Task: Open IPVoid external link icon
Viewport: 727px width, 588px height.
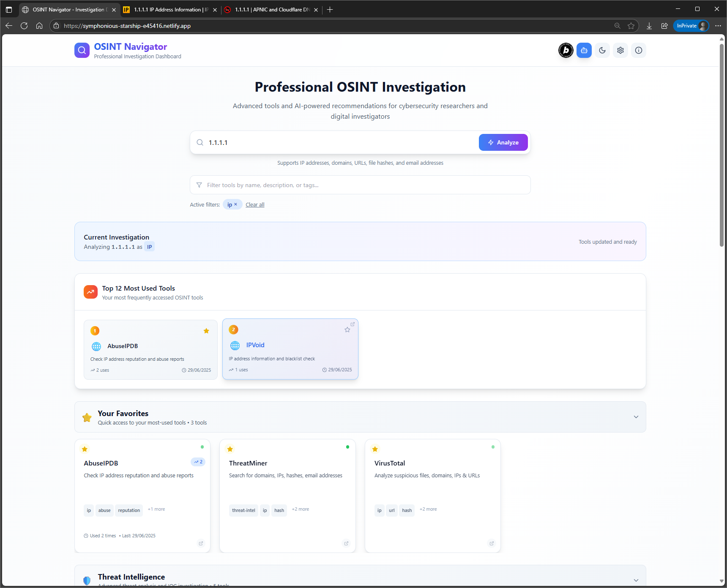Action: click(x=353, y=324)
